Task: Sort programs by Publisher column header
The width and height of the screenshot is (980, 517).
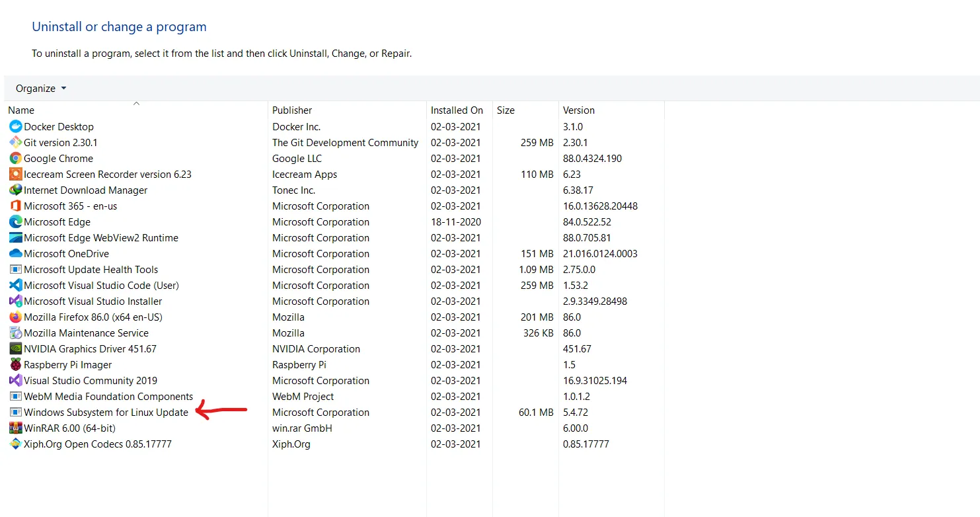Action: [x=292, y=110]
